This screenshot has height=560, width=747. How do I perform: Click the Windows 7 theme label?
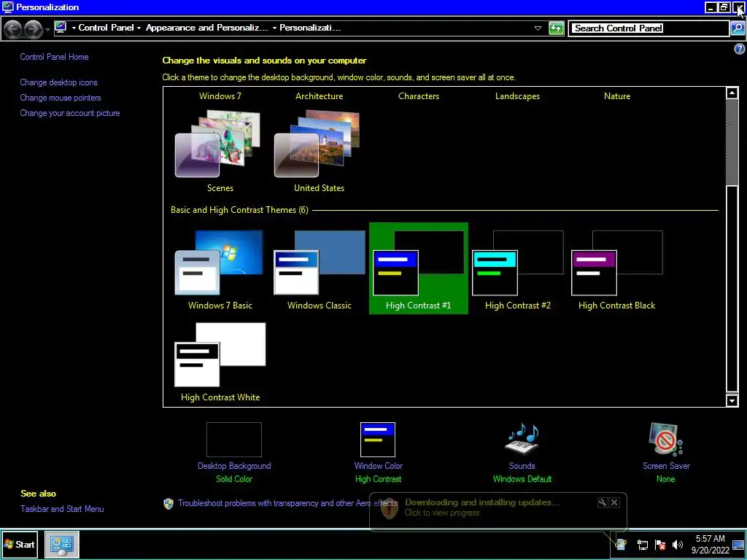pyautogui.click(x=220, y=96)
